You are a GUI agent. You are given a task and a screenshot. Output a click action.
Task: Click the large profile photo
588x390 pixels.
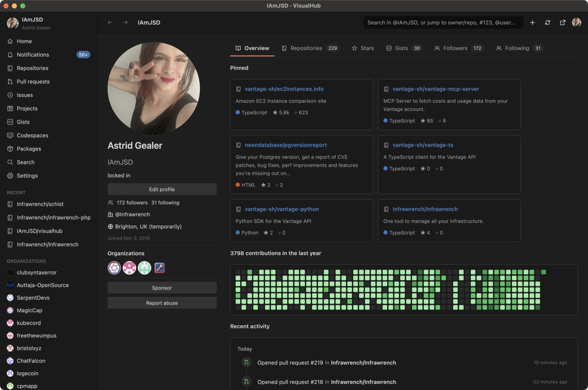pyautogui.click(x=154, y=88)
